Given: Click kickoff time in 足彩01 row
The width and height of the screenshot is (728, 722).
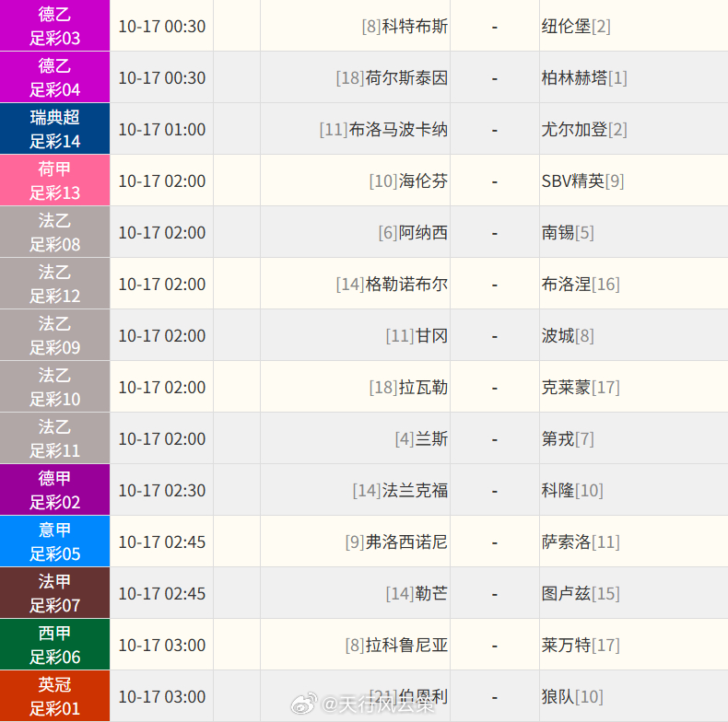Looking at the screenshot, I should pos(162,696).
